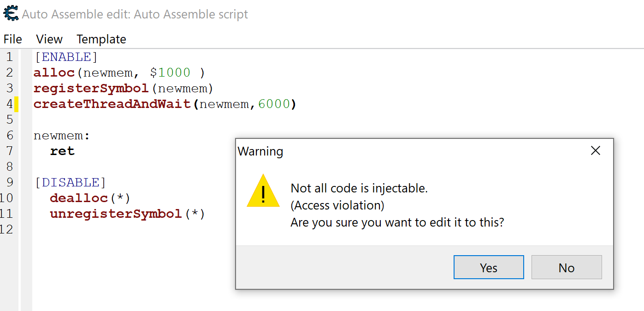This screenshot has width=644, height=311.
Task: Click unregisterSymbol on line 11
Action: [x=116, y=214]
